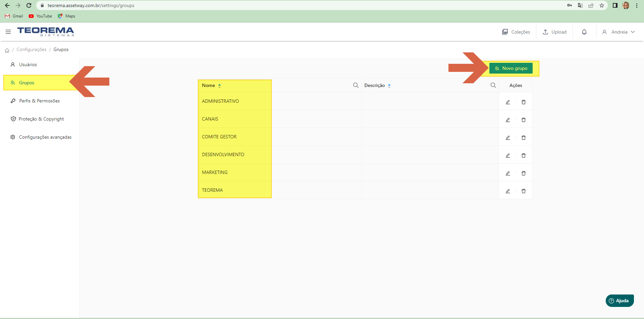Expand the Andreia user menu

coord(619,32)
